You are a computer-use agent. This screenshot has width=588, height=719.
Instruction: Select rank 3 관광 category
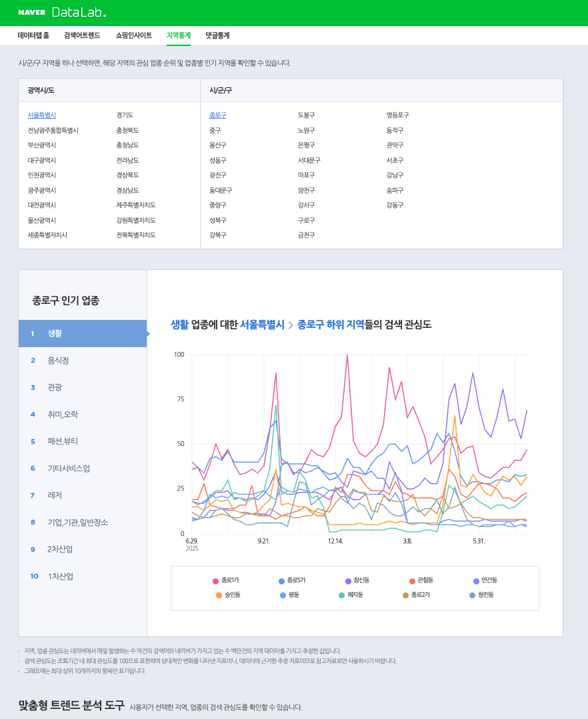point(83,387)
